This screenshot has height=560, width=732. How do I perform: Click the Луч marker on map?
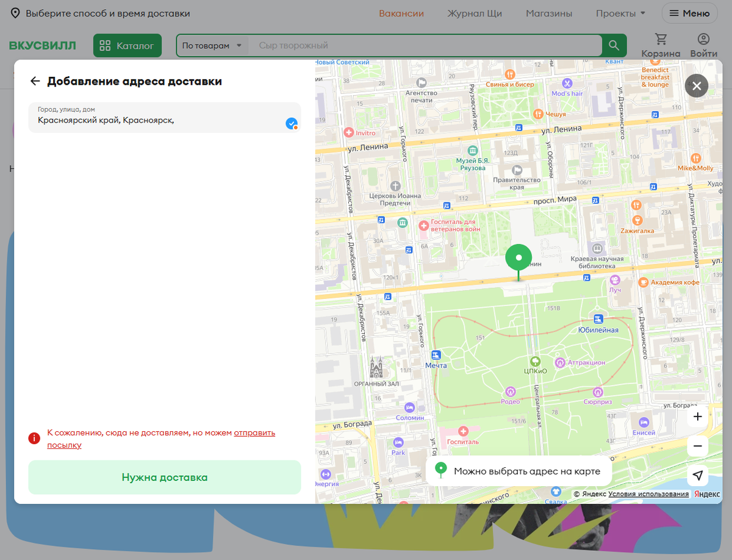coord(615,279)
